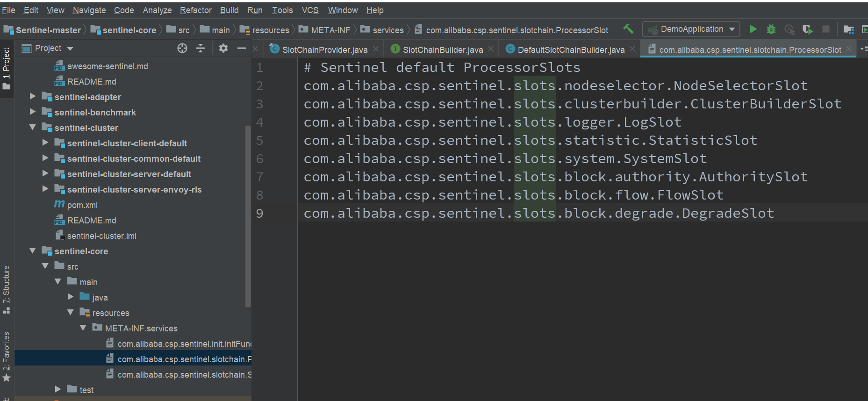Expand sentinel-cluster-server-envoy-rls
868x401 pixels.
pos(45,189)
